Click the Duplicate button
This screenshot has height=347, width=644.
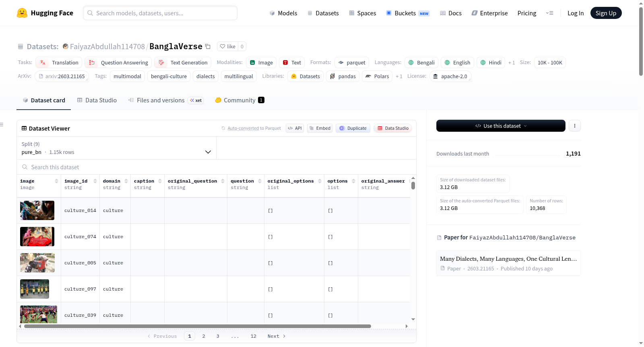(353, 128)
